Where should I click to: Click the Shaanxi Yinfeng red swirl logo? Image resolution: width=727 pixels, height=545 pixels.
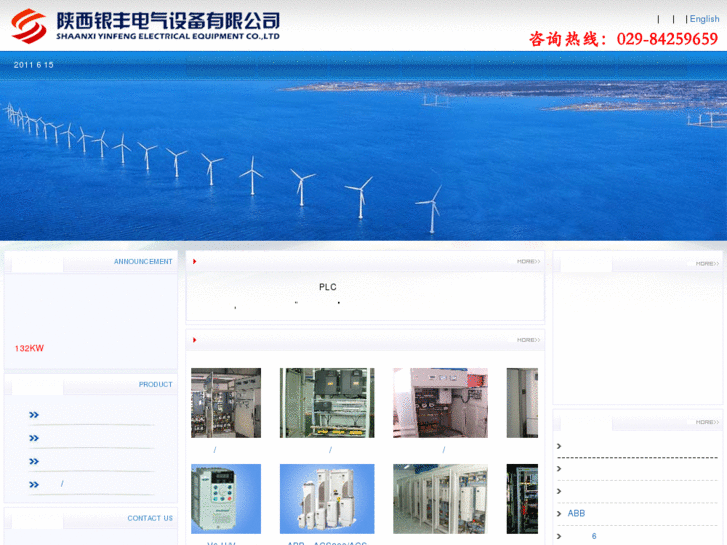[28, 26]
